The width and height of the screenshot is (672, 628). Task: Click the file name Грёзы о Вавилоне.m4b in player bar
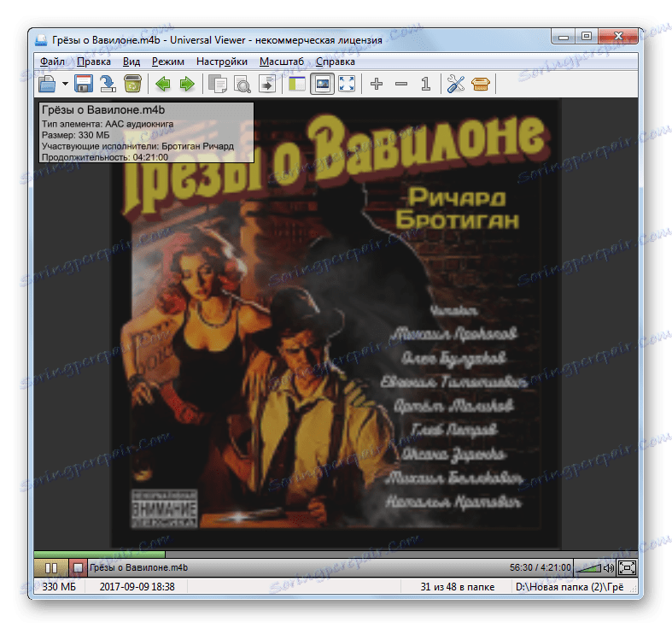138,567
